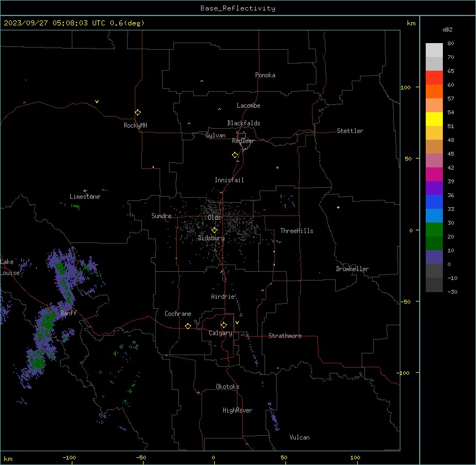Pick the red 60 dBZ color swatch

click(x=434, y=78)
